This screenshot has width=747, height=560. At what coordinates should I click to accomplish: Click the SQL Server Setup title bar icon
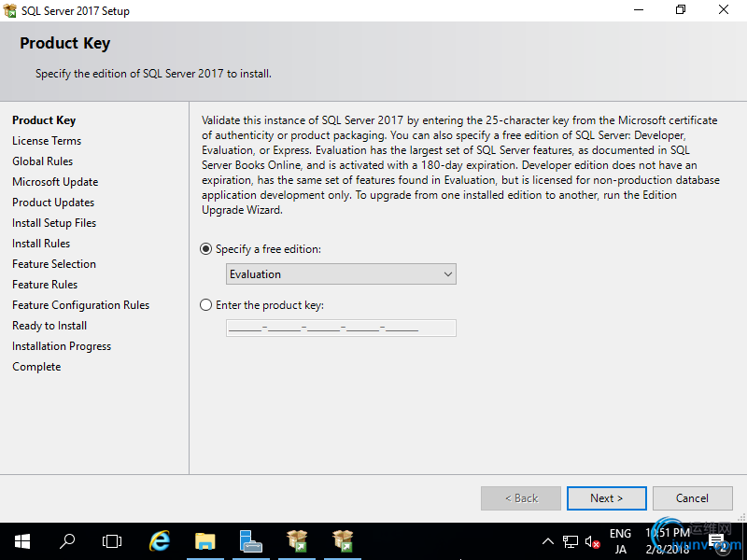[x=9, y=10]
